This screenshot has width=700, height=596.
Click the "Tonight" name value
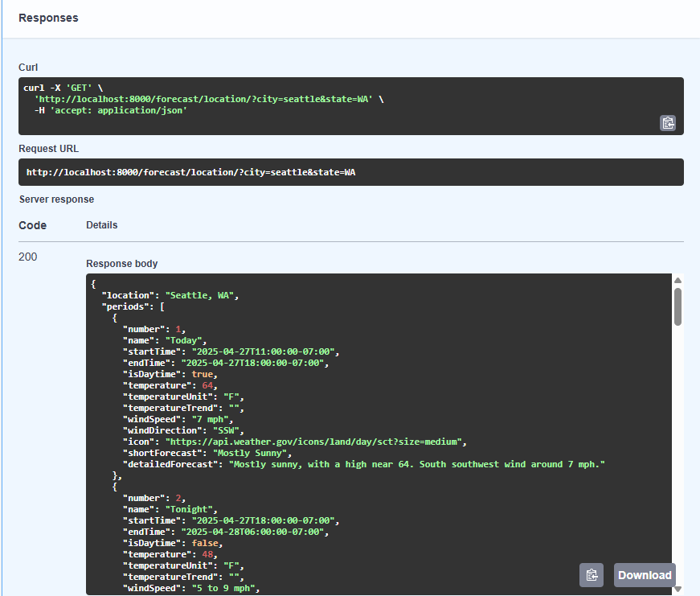coord(189,509)
